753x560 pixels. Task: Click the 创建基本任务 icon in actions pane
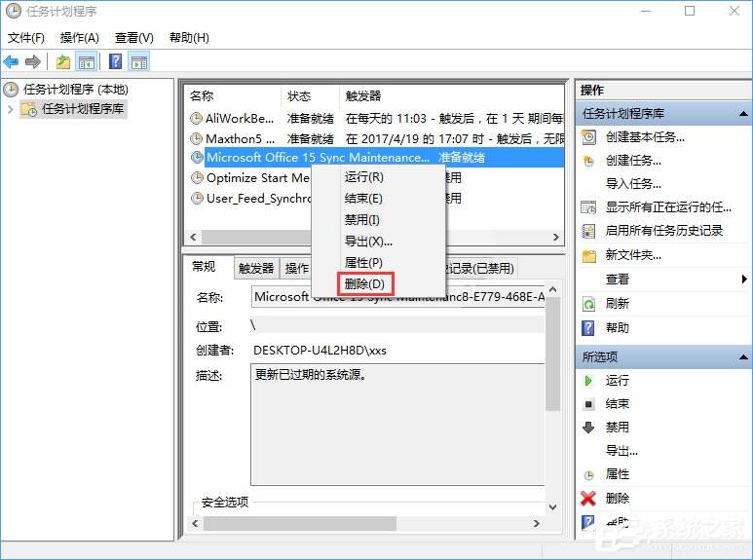pos(588,137)
